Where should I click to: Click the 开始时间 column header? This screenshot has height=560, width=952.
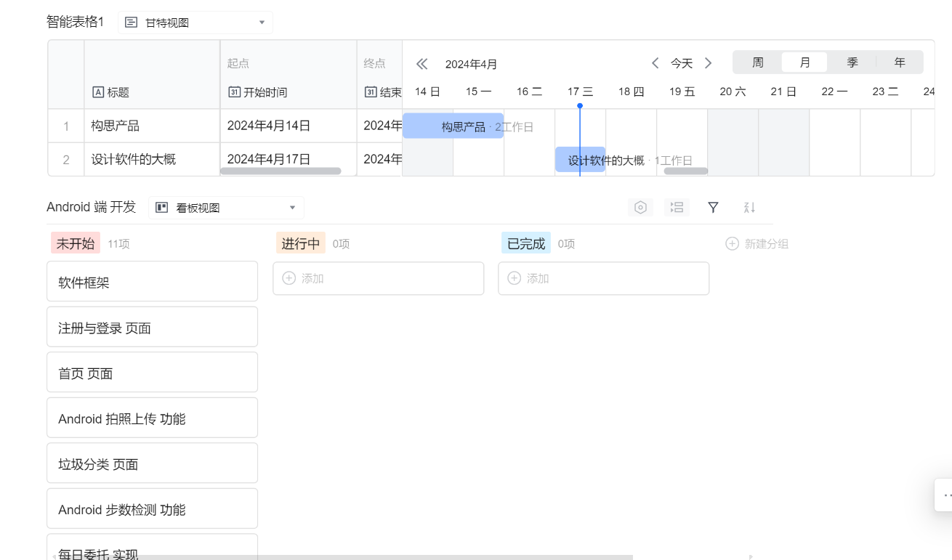pos(289,75)
